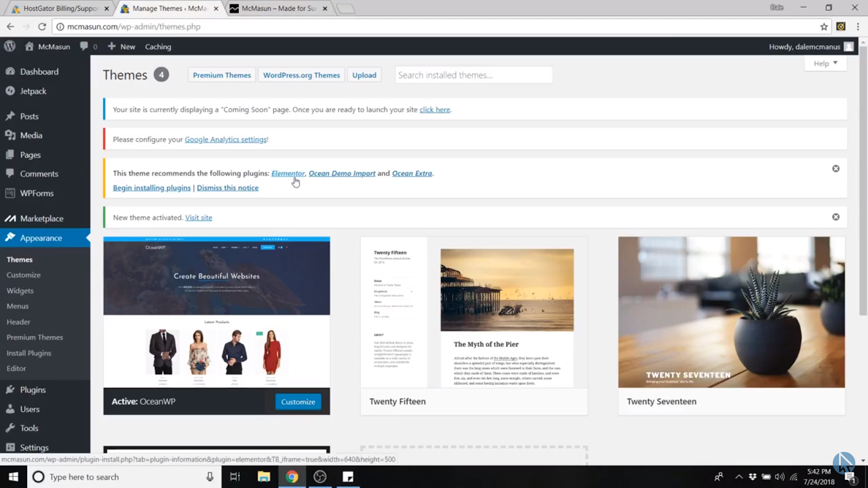Click Begin installing plugins link

152,188
